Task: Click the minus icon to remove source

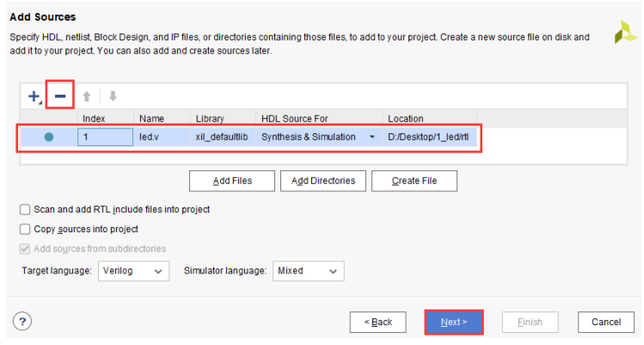Action: [x=59, y=96]
